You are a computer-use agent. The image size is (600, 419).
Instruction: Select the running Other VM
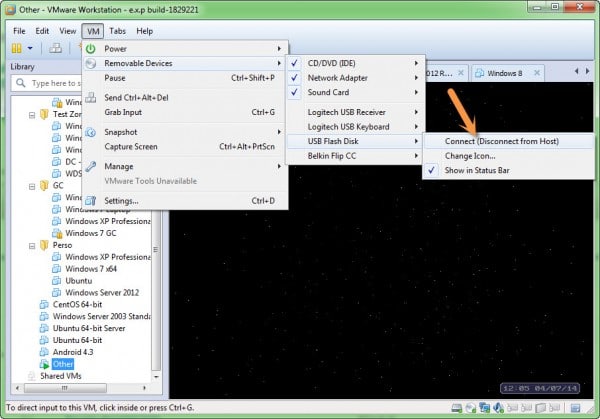pos(63,364)
